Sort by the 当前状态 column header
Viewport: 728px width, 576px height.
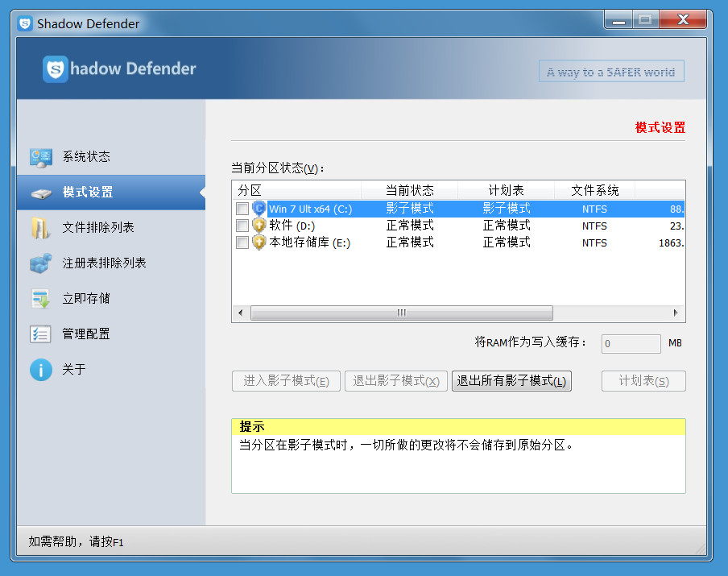(409, 190)
